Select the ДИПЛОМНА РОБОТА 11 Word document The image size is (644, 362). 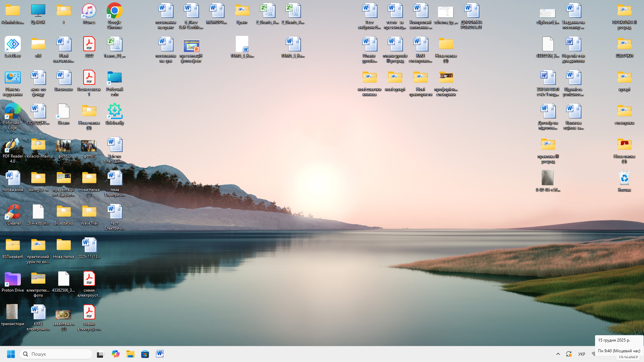(x=471, y=16)
